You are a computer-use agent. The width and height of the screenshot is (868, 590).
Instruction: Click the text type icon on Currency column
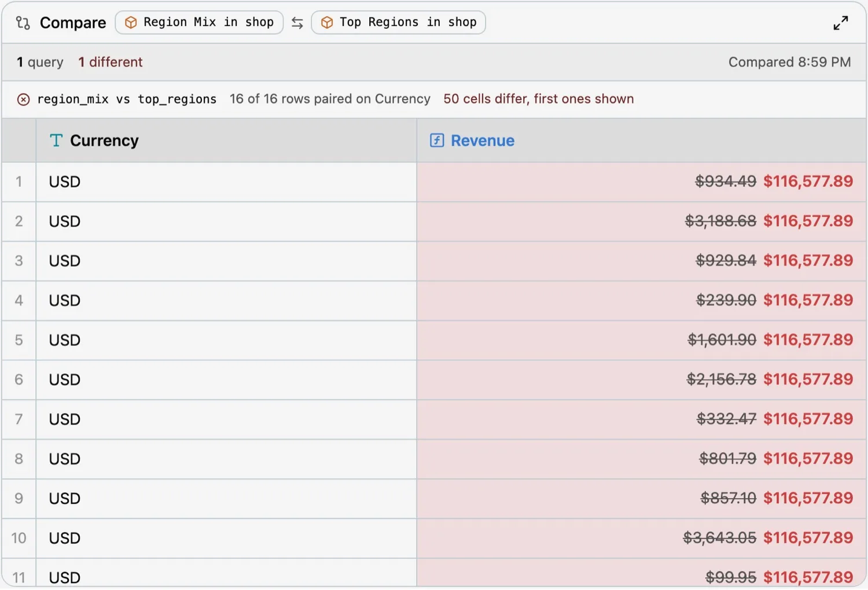coord(56,141)
